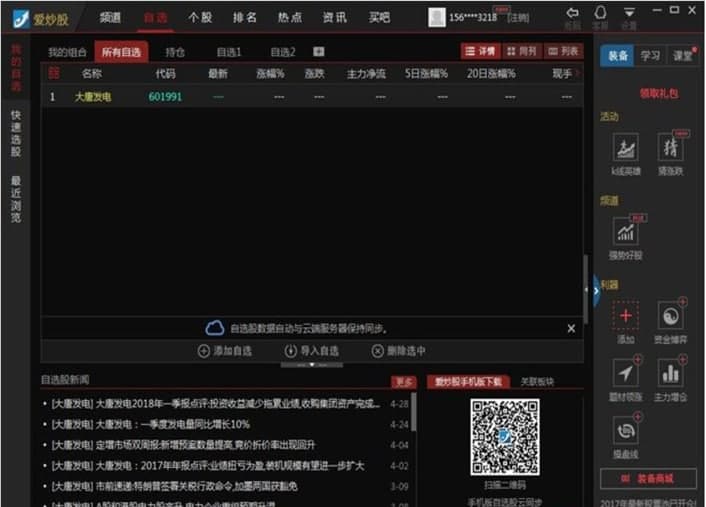Click the cloud sync icon
The image size is (706, 507).
[x=215, y=328]
